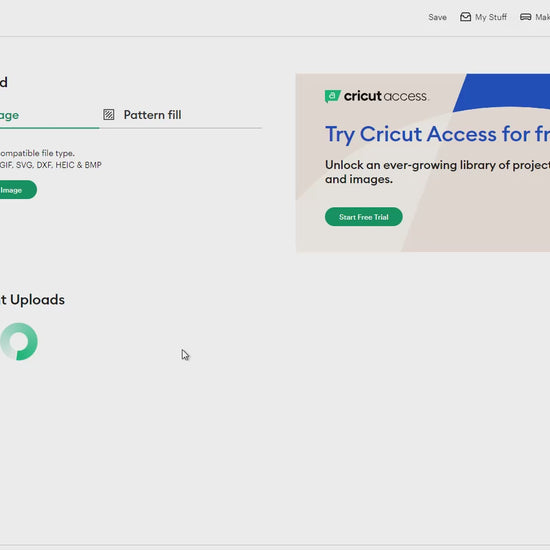Click the Pattern fill hatch icon
The image size is (550, 550).
[x=108, y=115]
